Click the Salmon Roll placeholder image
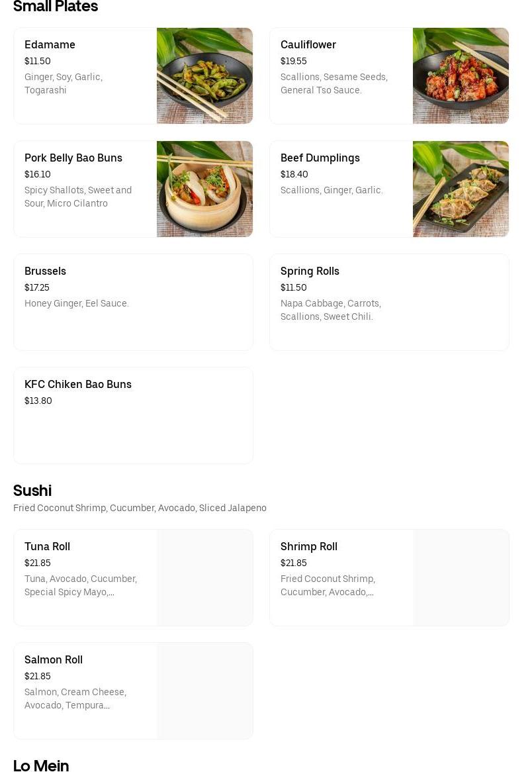This screenshot has height=772, width=532. (204, 691)
